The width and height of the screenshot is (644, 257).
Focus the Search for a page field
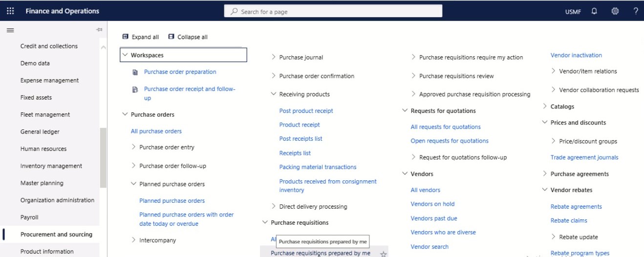click(x=333, y=11)
